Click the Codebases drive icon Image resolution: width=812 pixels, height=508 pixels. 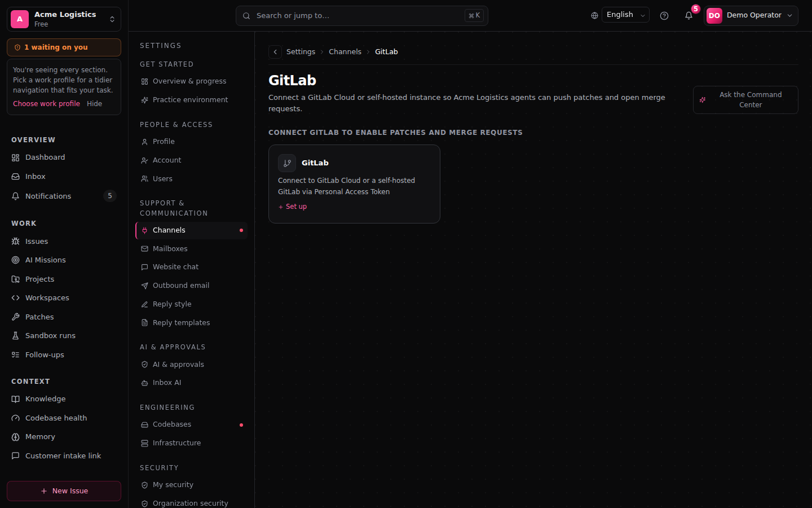click(145, 424)
